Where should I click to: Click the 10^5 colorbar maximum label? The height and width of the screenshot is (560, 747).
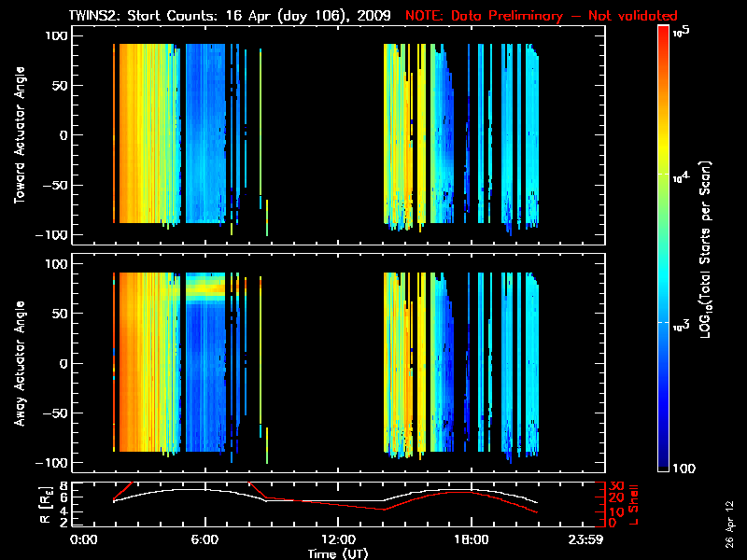click(681, 31)
